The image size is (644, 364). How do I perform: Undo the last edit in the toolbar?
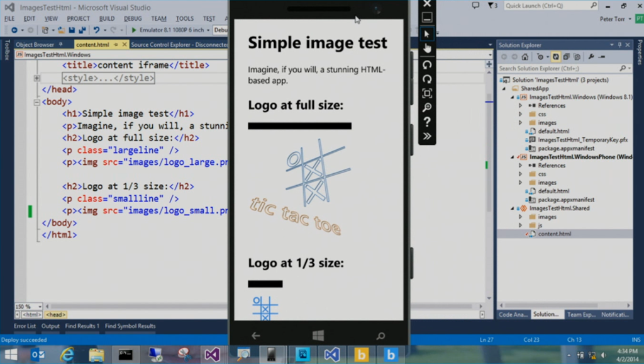(x=96, y=30)
